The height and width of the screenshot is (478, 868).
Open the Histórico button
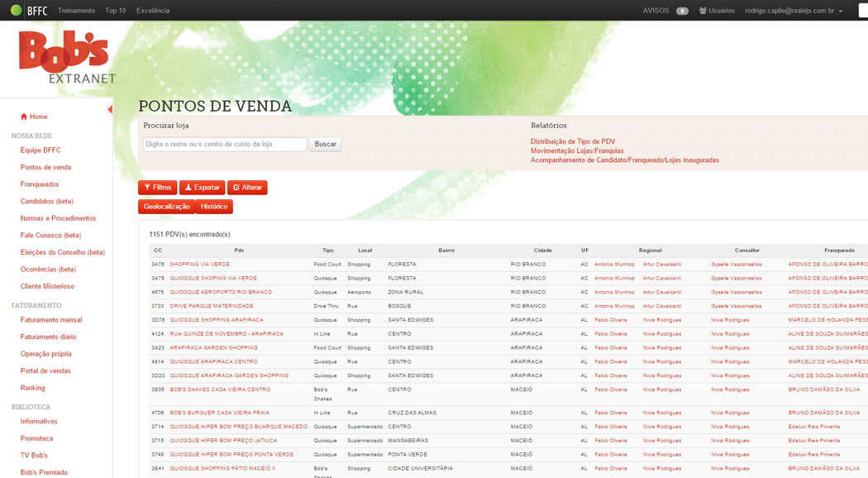[214, 207]
